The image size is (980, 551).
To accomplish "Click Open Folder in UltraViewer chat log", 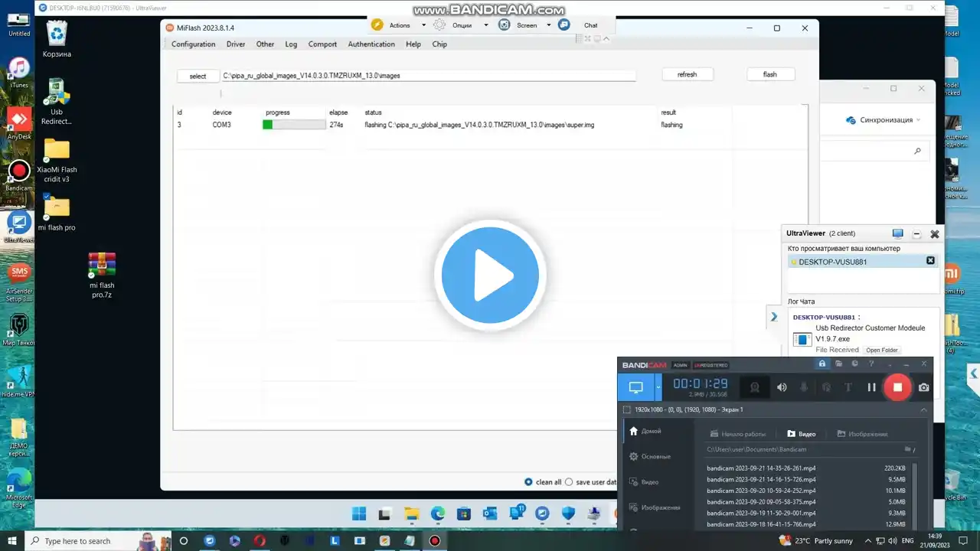I will click(x=882, y=350).
